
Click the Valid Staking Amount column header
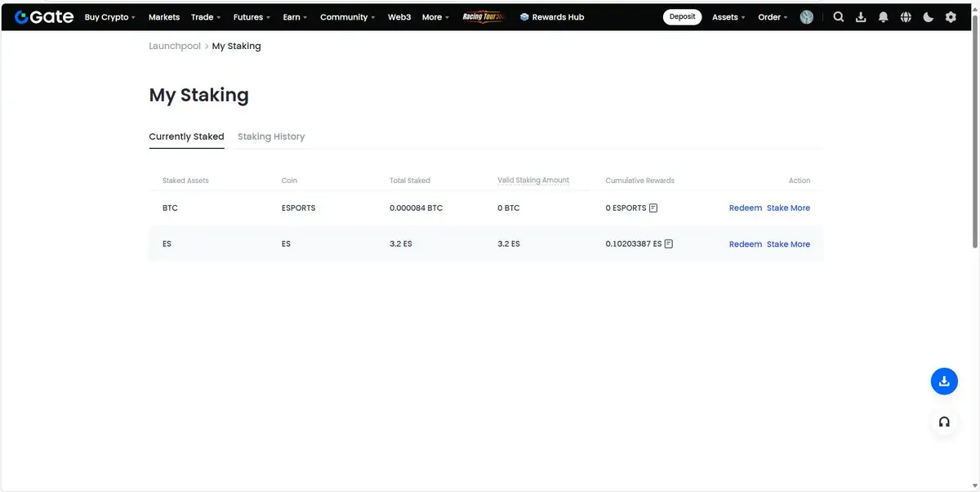coord(533,180)
